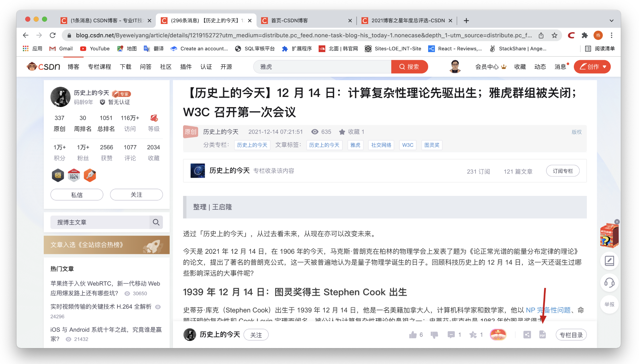Open article 实时视频传输的关键技术 H.264
This screenshot has height=364, width=639.
(101, 307)
